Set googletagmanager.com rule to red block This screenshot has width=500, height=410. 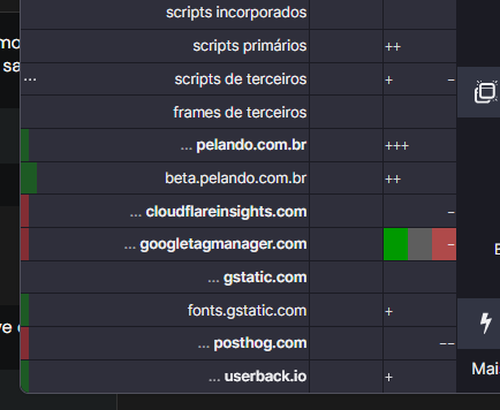click(444, 244)
